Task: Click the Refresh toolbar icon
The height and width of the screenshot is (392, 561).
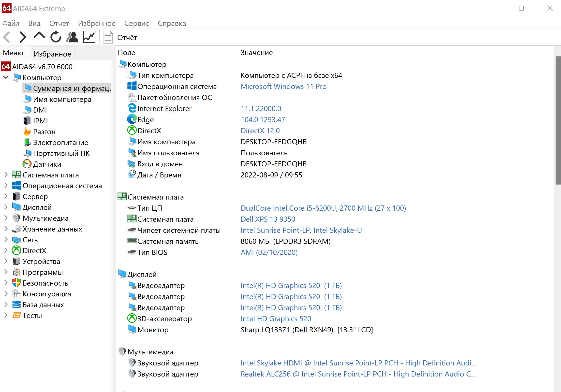Action: (56, 37)
